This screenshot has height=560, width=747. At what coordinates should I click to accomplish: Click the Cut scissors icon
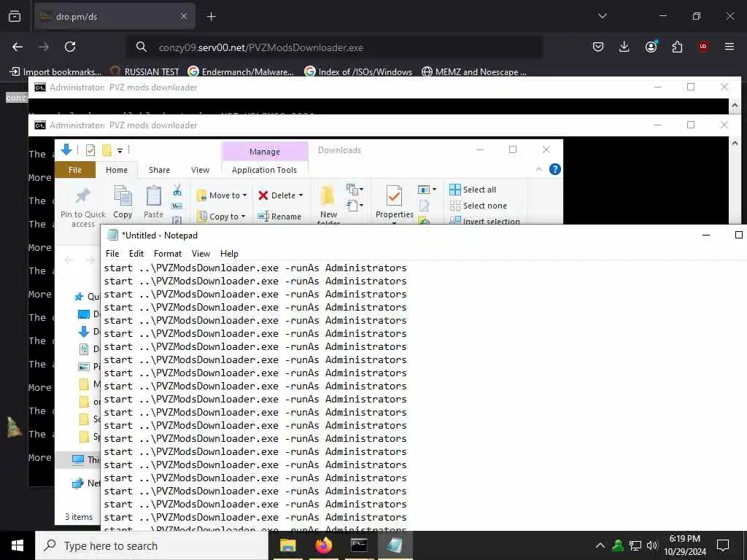(177, 190)
